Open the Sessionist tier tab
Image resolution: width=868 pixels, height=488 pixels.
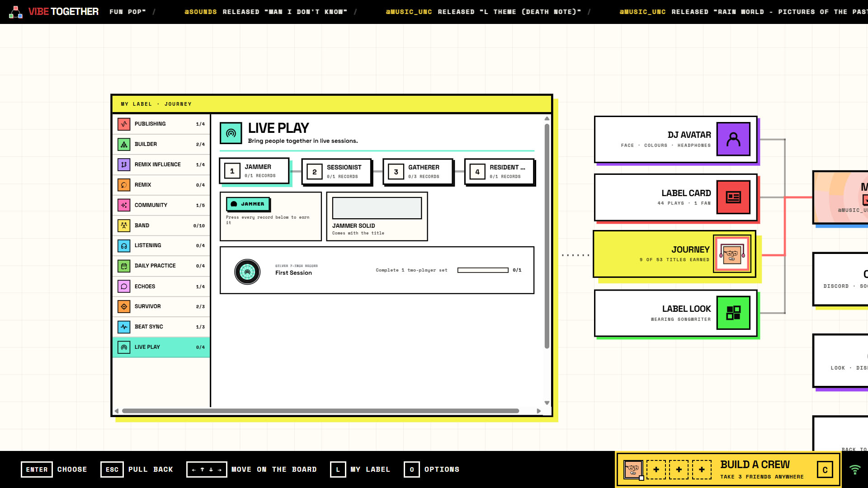tap(336, 171)
